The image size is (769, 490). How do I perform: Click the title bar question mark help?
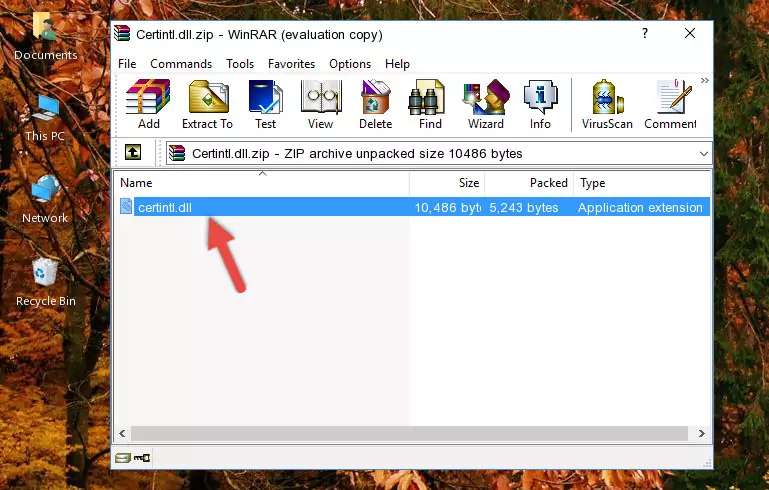(644, 33)
